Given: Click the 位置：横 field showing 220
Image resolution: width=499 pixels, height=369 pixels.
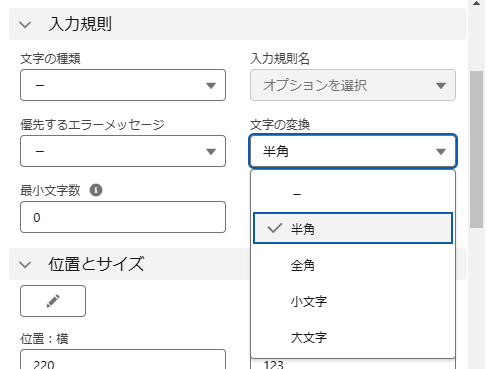Looking at the screenshot, I should click(x=123, y=359).
